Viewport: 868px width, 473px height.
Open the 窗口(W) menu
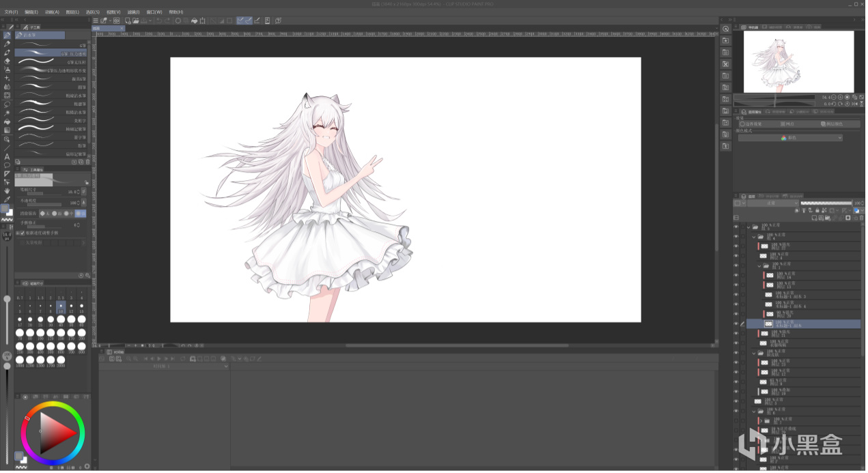tap(154, 12)
